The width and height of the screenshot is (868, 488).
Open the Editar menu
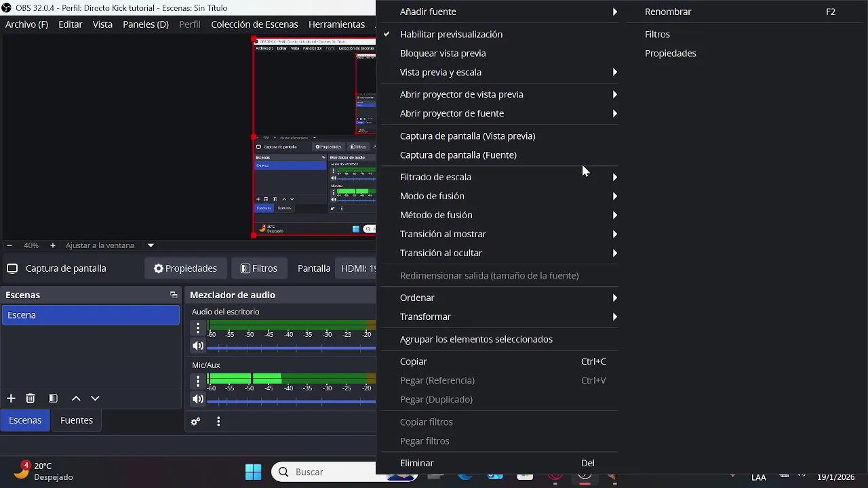pyautogui.click(x=71, y=24)
